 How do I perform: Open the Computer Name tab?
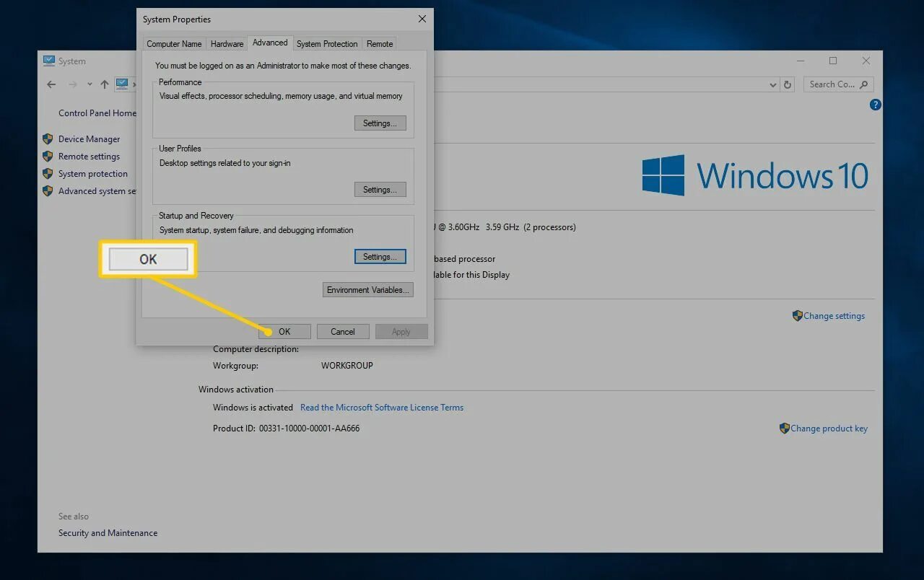pyautogui.click(x=174, y=44)
